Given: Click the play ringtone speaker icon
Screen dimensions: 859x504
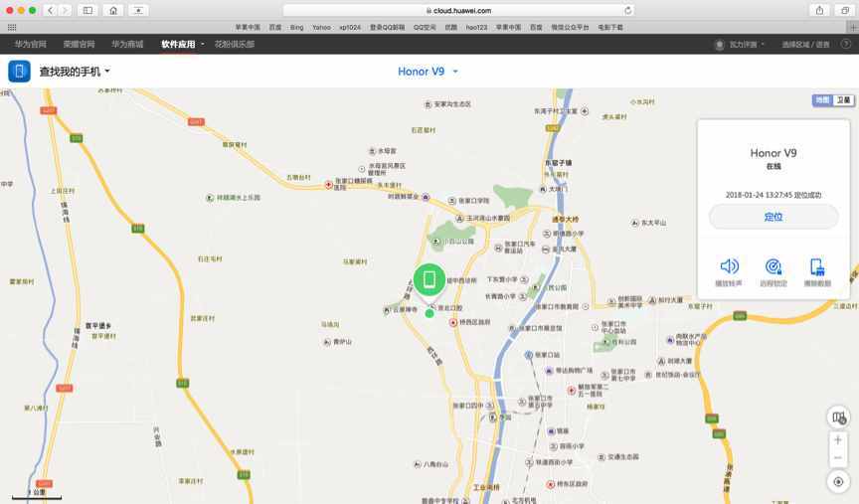Looking at the screenshot, I should point(729,266).
